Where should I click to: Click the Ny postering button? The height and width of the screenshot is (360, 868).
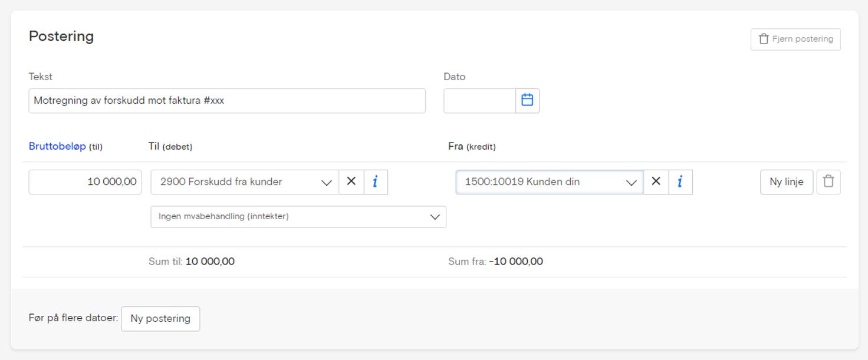pos(160,318)
